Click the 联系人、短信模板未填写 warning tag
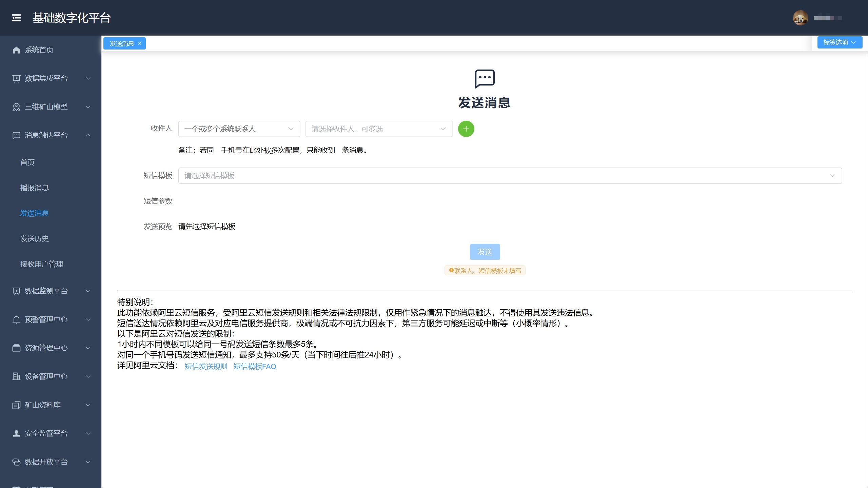Viewport: 868px width, 488px height. pos(485,271)
